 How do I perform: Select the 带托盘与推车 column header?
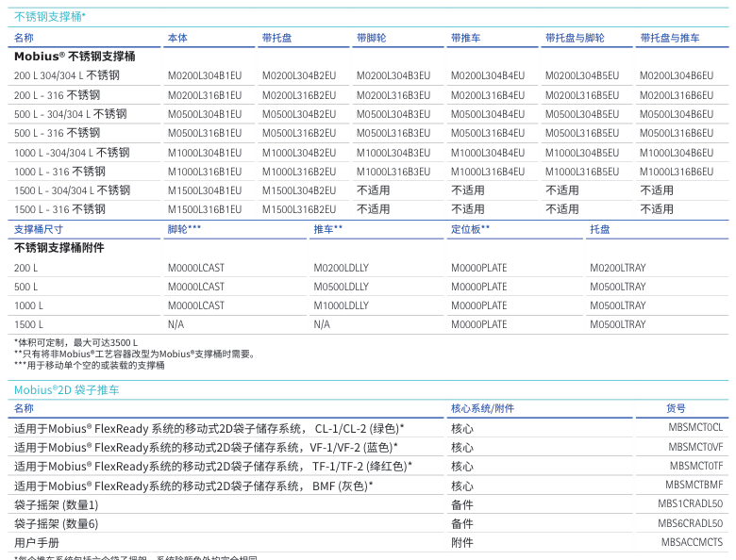point(669,38)
